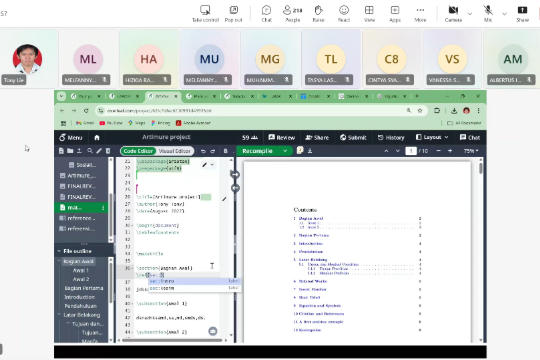Select Introduction in file outline

pos(79,297)
